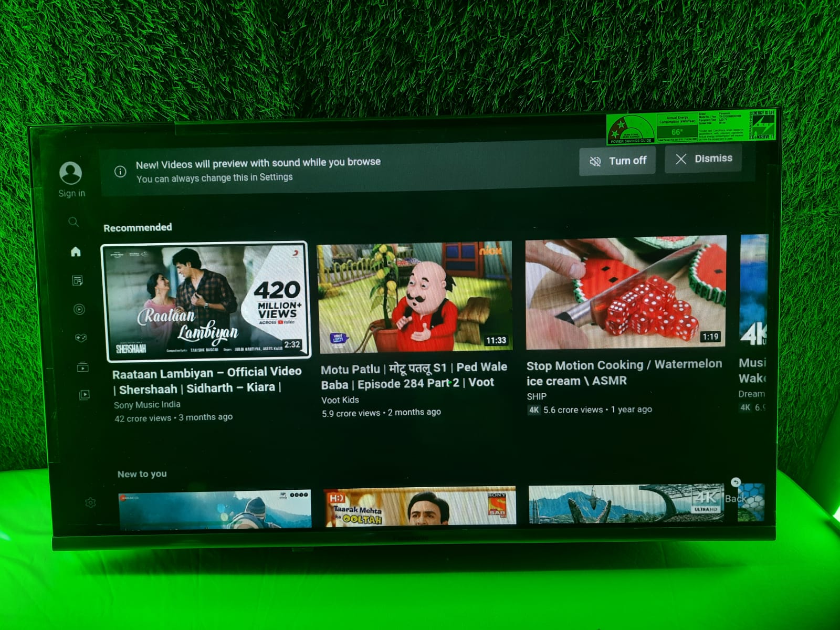Viewport: 840px width, 630px height.
Task: Play the Watermelon ice cream ASMR thumbnail
Action: pos(626,293)
